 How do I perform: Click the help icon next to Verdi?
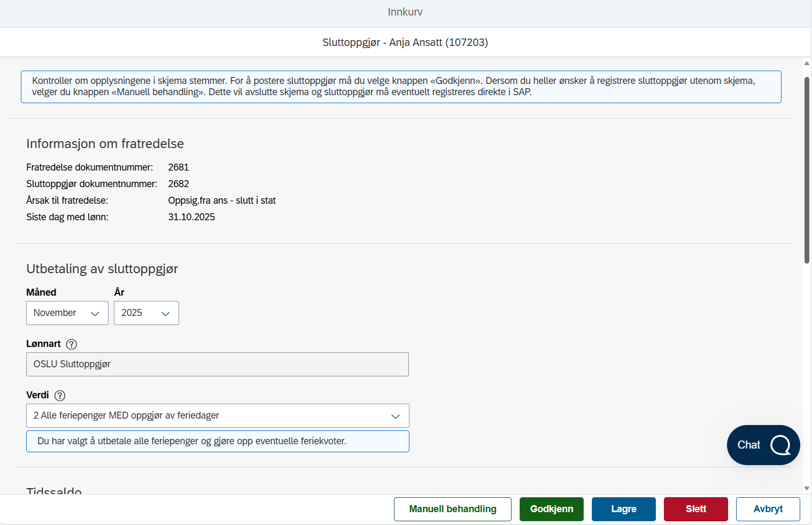point(60,396)
